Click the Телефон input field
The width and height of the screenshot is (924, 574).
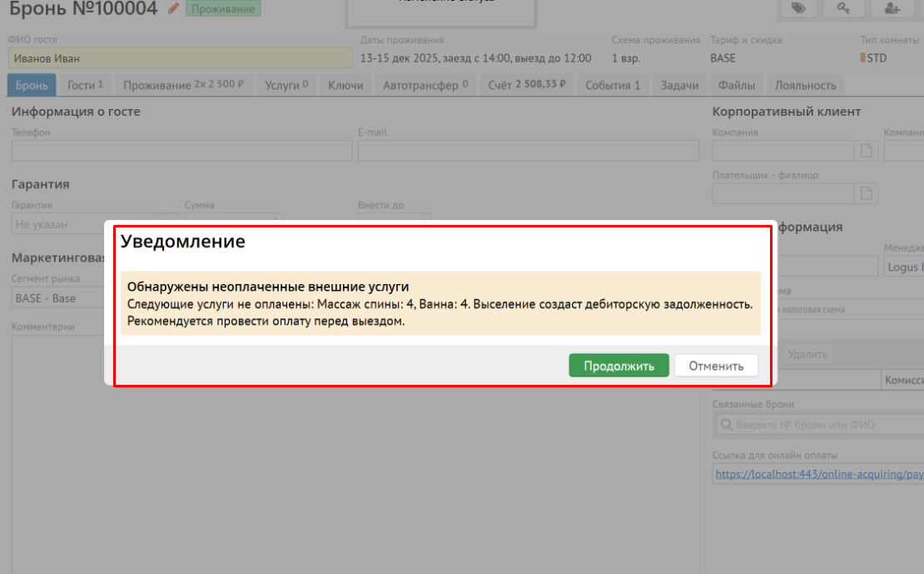pyautogui.click(x=181, y=151)
